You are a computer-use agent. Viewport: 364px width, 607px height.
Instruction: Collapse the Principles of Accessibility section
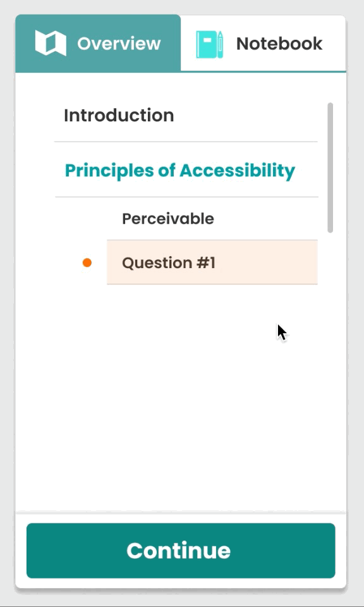pos(186,170)
